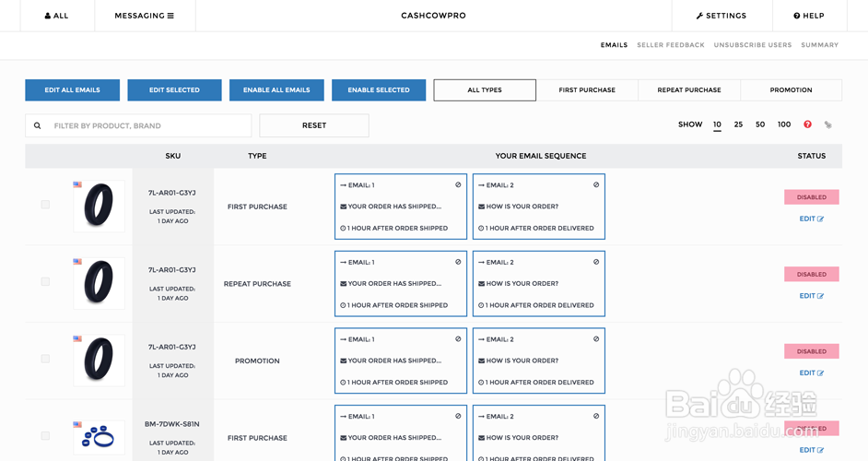Image resolution: width=868 pixels, height=461 pixels.
Task: Open the ring thumbnail in the repeat purchase row
Action: pos(100,282)
